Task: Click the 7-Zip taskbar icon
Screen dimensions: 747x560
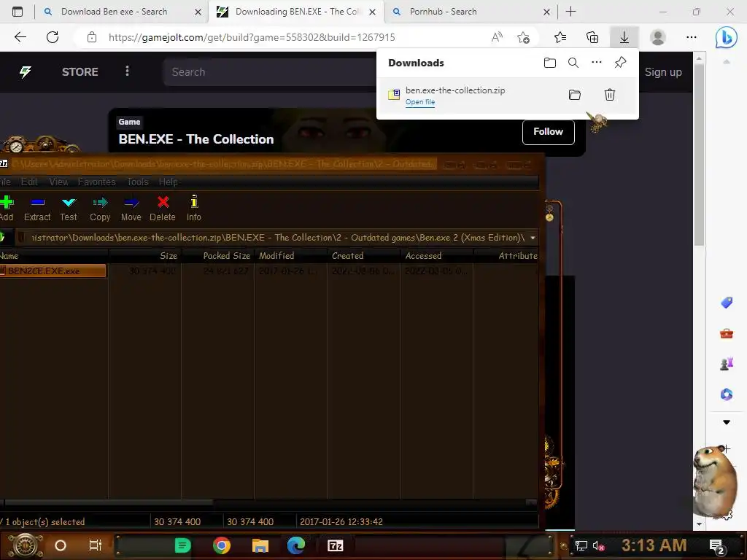Action: [336, 545]
